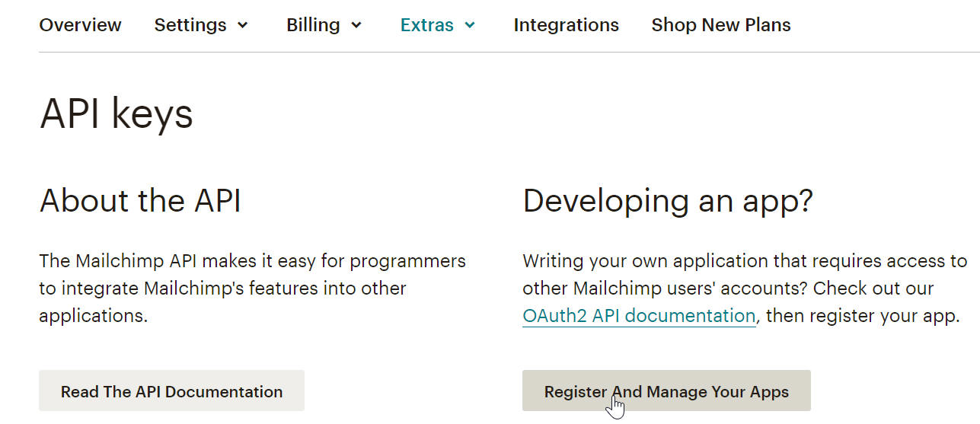Click Read The API Documentation button
The width and height of the screenshot is (980, 424).
tap(171, 391)
